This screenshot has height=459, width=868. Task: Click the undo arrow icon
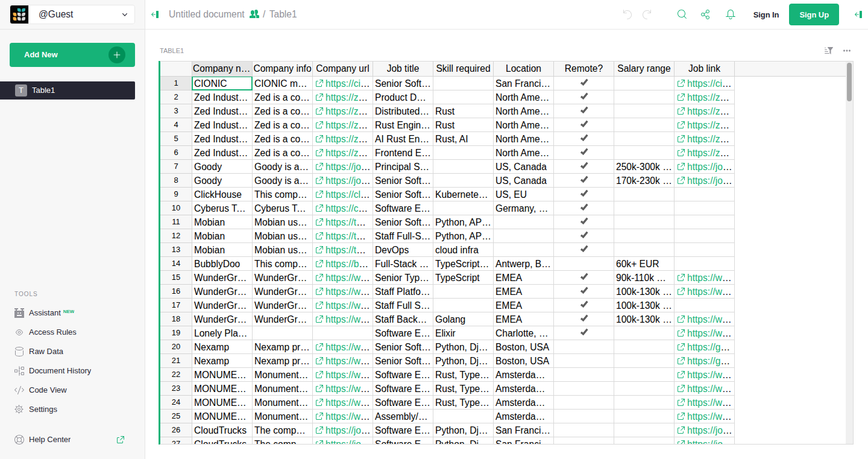627,14
